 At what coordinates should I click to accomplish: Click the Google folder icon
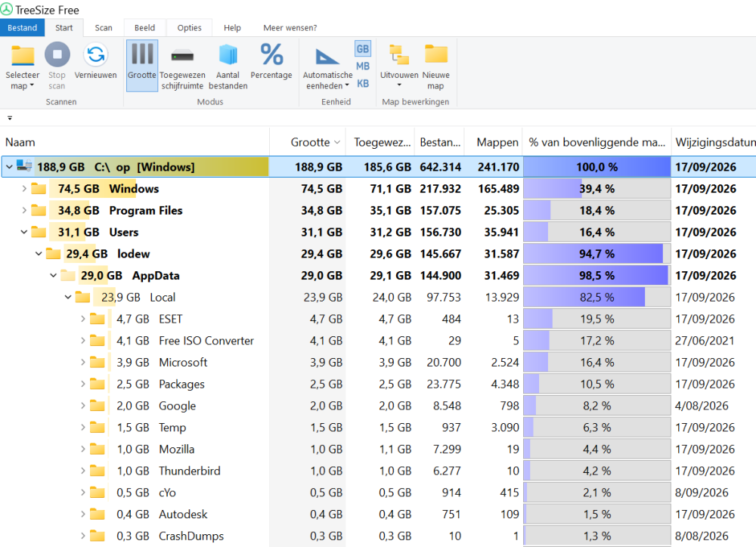pos(98,405)
